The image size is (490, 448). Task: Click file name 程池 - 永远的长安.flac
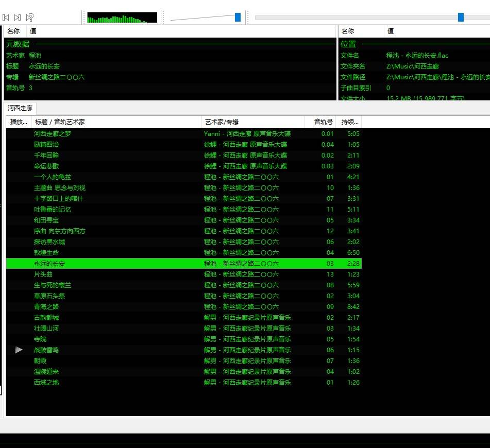[x=417, y=56]
